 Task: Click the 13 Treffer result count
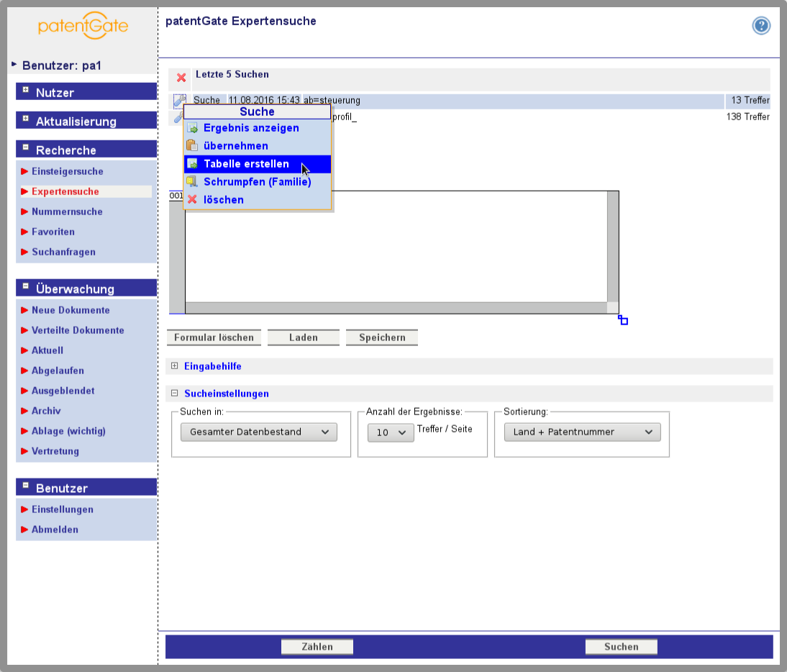tap(750, 101)
